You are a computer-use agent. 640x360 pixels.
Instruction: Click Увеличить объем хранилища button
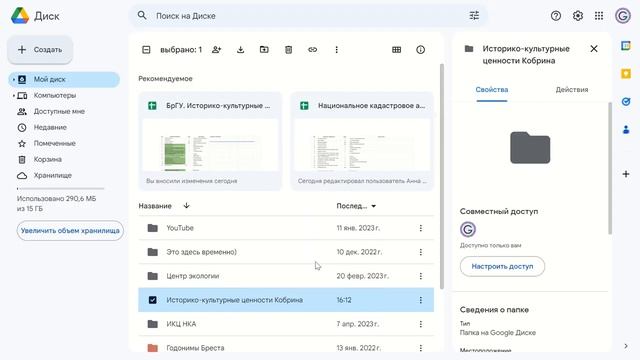70,231
